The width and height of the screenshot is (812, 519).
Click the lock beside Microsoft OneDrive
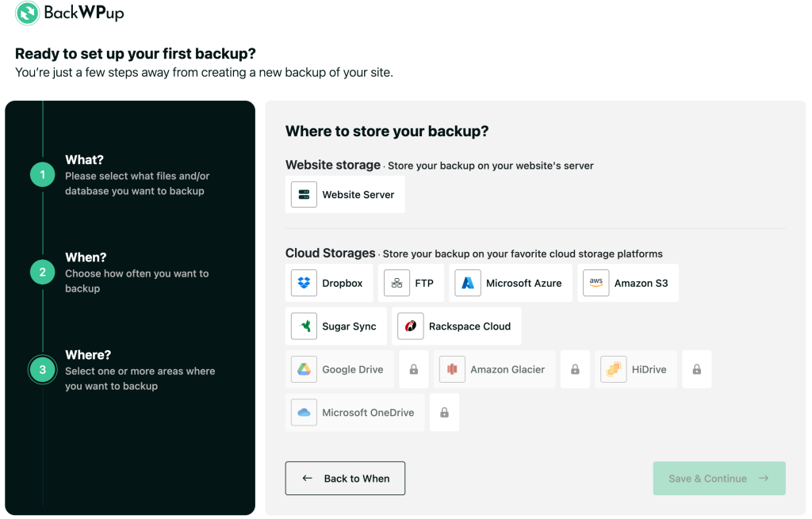tap(444, 412)
